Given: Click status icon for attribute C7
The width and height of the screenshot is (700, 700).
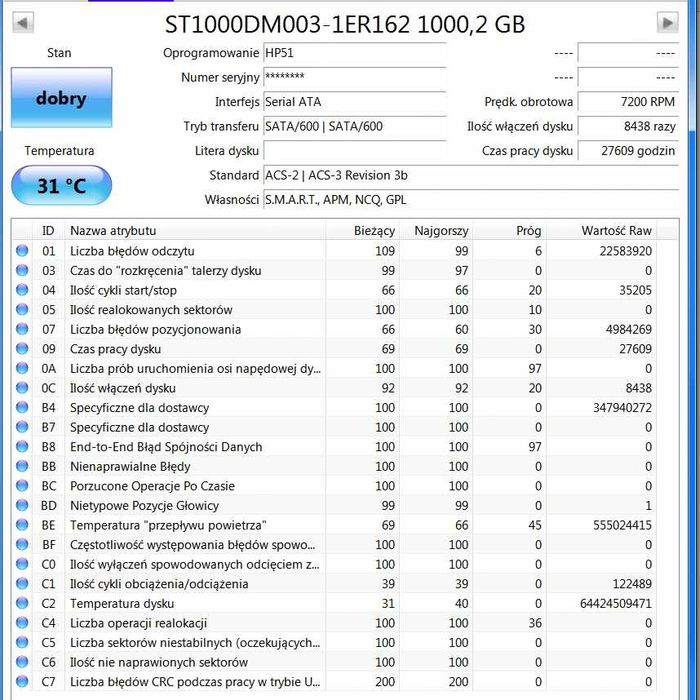Looking at the screenshot, I should [22, 682].
